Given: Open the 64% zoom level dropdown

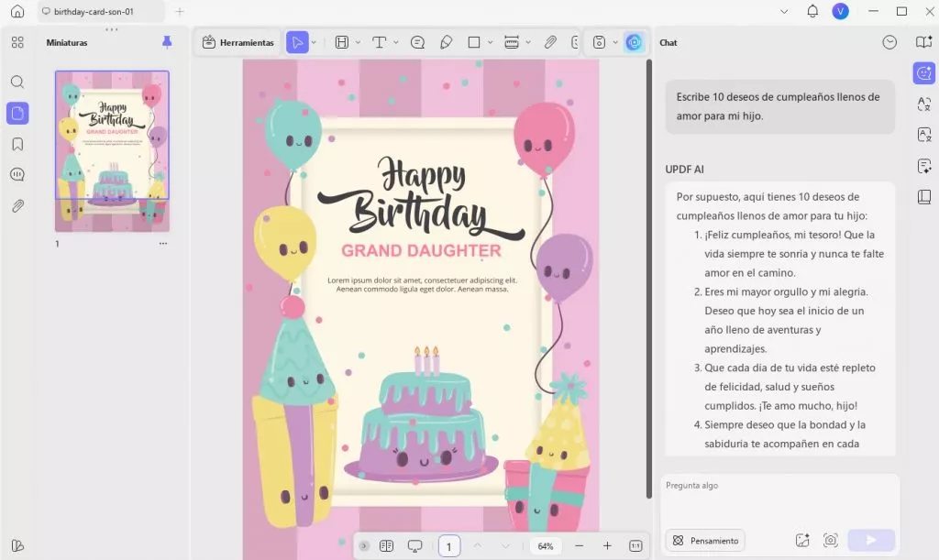Looking at the screenshot, I should [x=546, y=545].
